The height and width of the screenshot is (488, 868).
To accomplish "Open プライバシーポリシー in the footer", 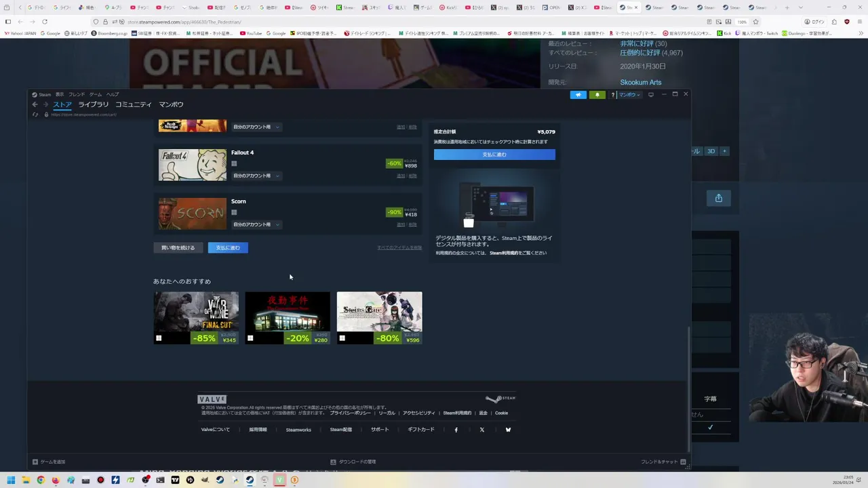I will (x=350, y=413).
